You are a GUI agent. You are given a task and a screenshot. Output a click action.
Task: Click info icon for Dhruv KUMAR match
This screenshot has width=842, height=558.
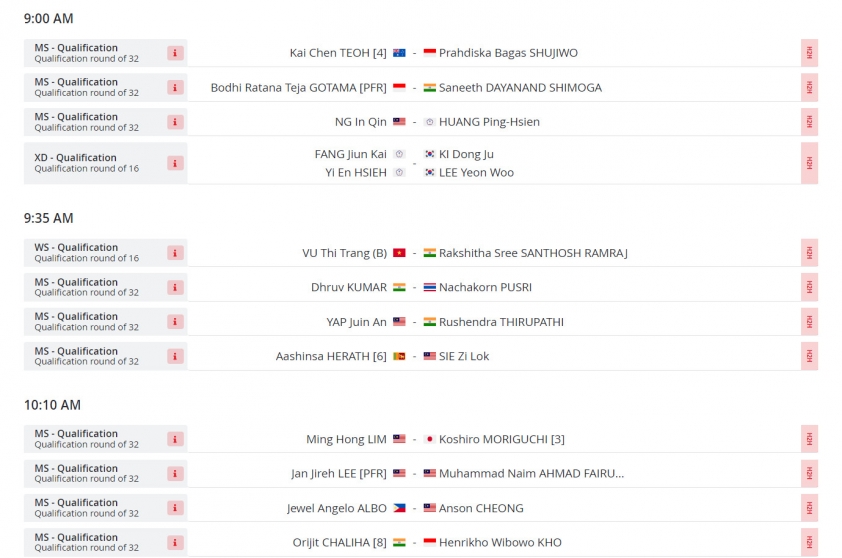[175, 287]
